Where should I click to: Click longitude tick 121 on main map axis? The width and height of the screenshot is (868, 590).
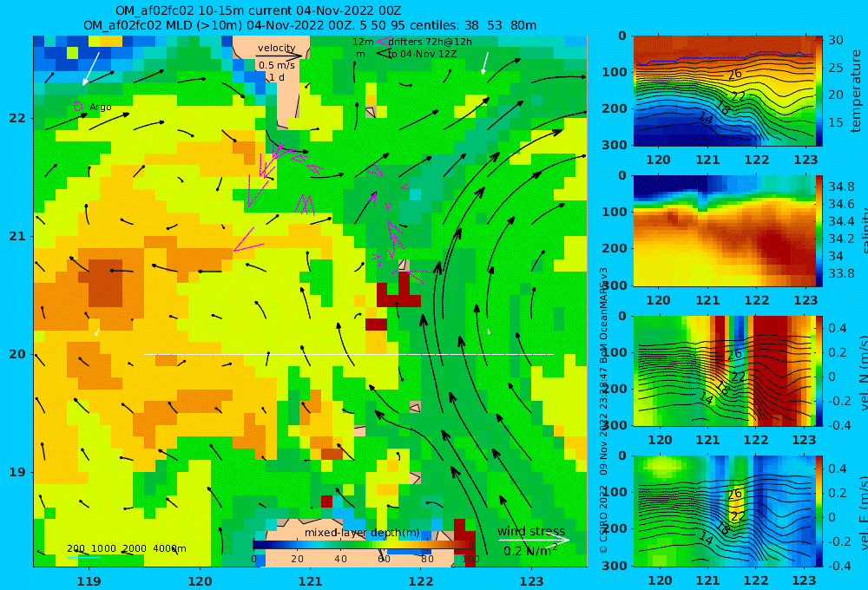point(311,581)
